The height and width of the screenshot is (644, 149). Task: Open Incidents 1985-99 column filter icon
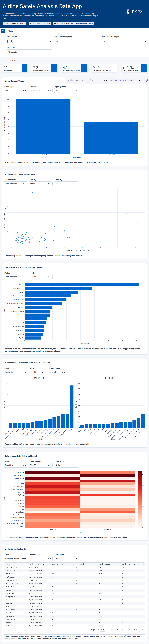[x=71, y=564]
